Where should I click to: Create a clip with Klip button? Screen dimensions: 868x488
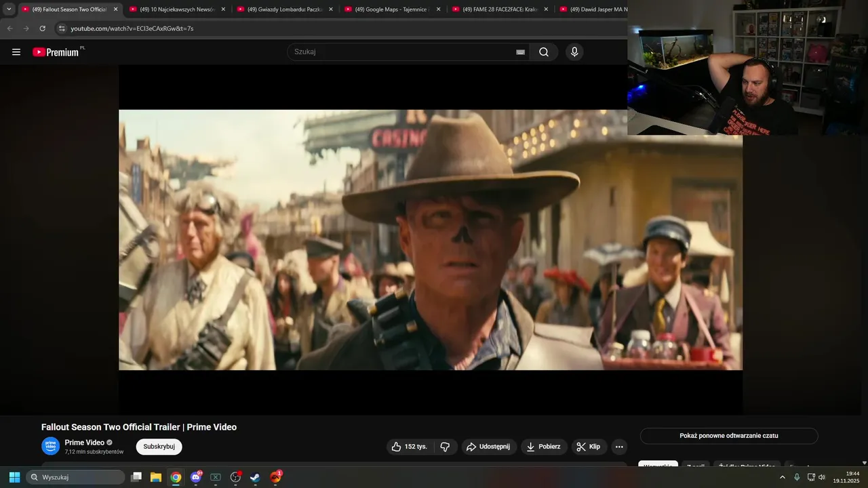589,447
